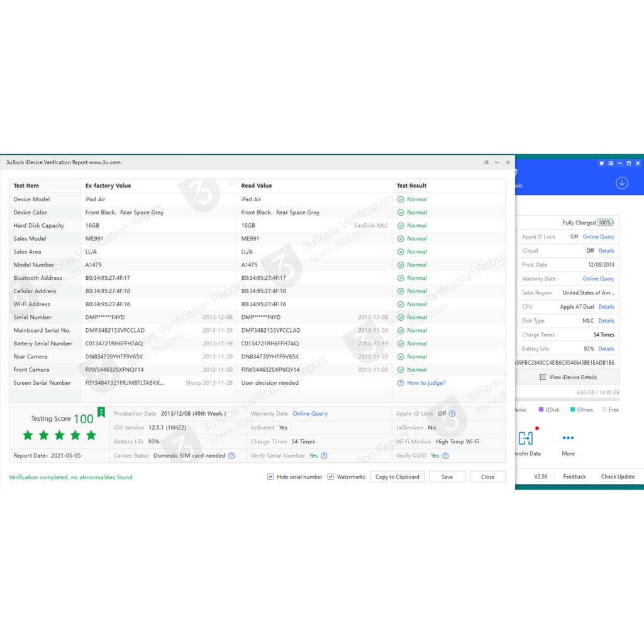This screenshot has width=644, height=644.
Task: Open Warranty Date Online Query in report
Action: (310, 414)
